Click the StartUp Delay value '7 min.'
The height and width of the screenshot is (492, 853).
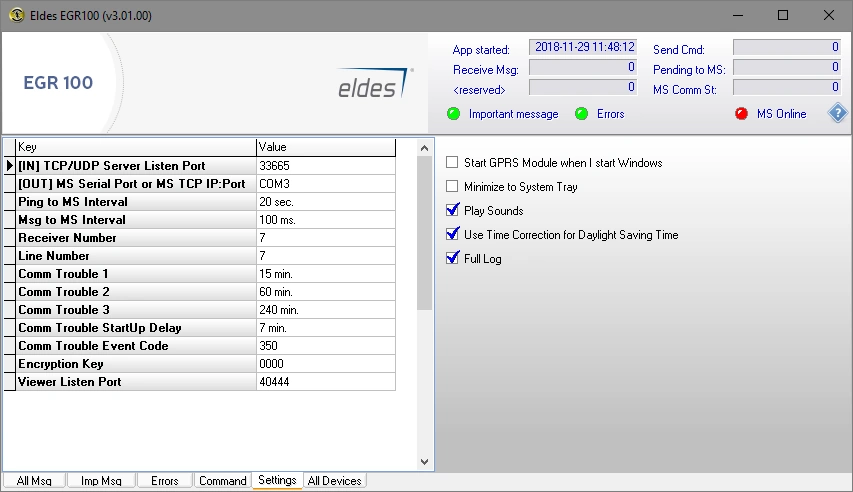click(326, 327)
